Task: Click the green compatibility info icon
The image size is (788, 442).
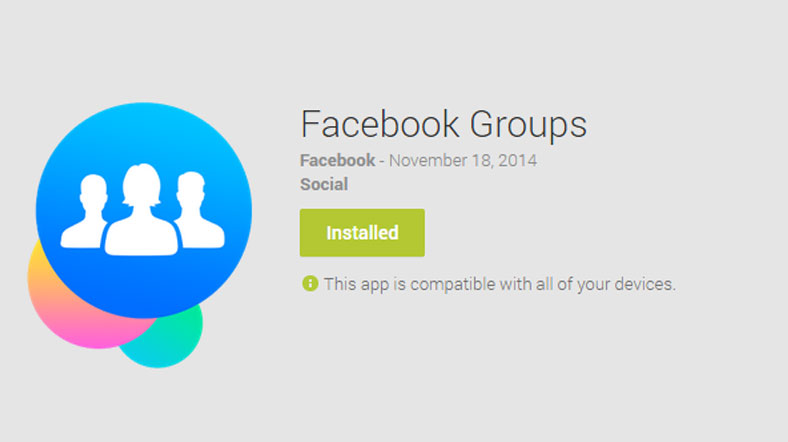Action: [310, 283]
